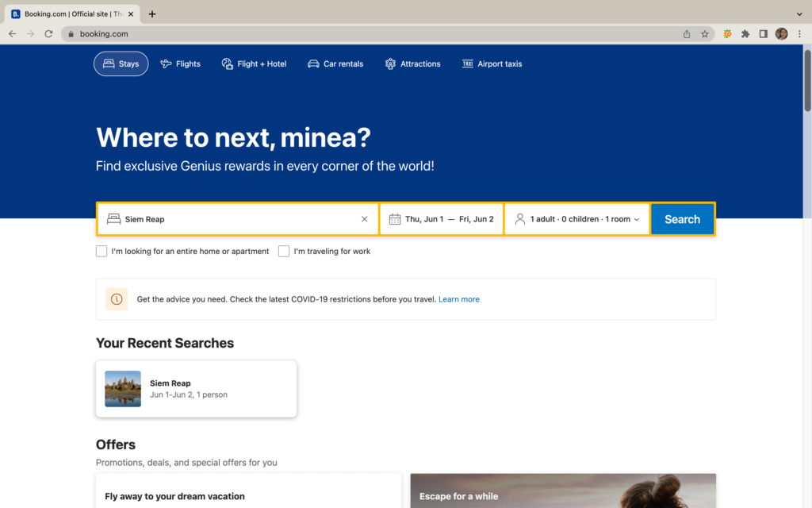Click the COVID-19 advice alert icon
This screenshot has width=812, height=508.
tap(117, 298)
